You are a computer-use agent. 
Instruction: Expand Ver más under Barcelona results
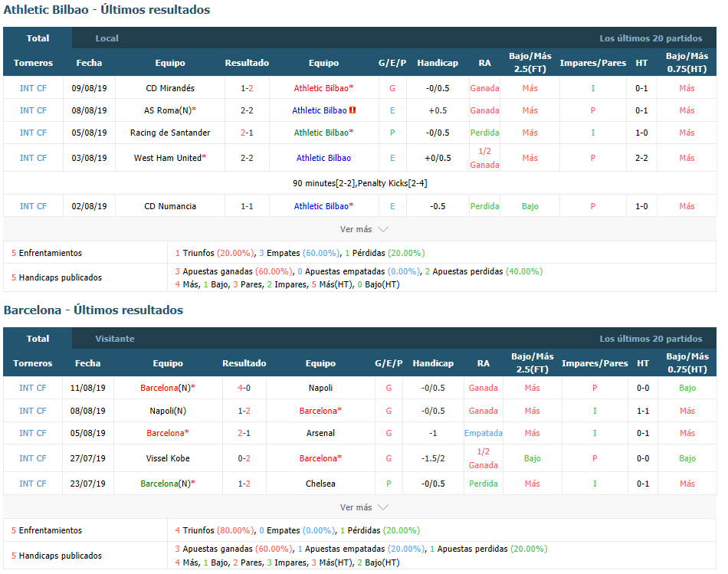[363, 507]
